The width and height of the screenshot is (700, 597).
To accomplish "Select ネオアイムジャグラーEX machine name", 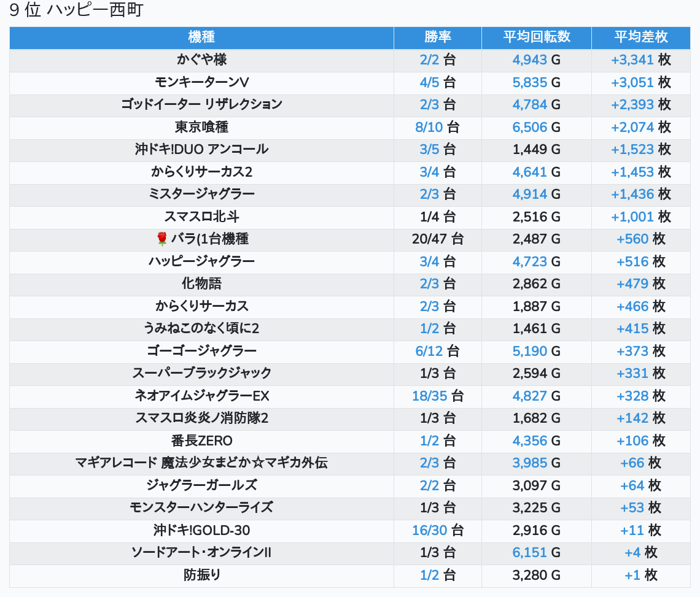I will click(201, 396).
